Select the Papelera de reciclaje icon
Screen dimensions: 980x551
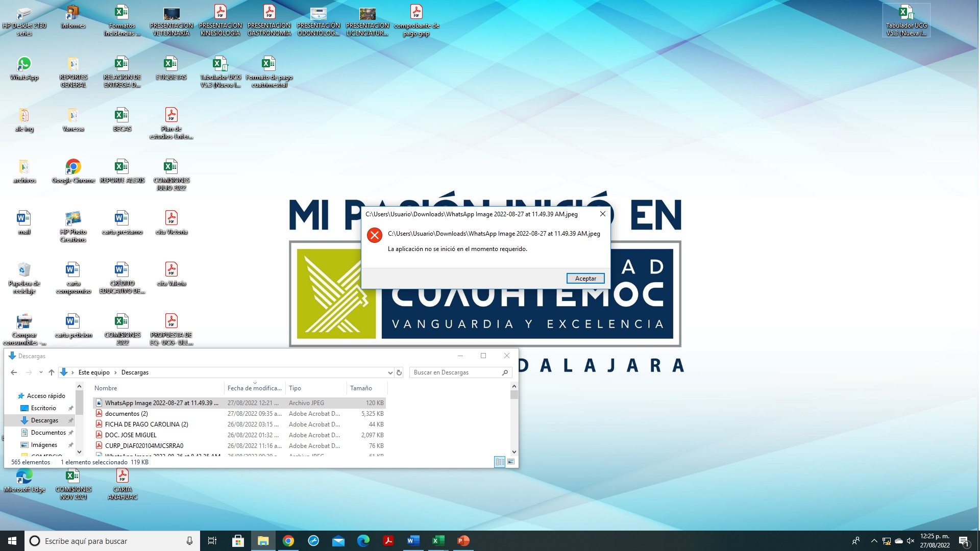[24, 279]
